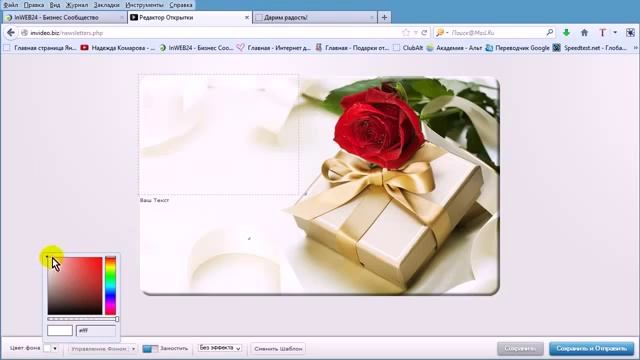640x360 pixels.
Task: Go to the browser home page icon
Action: click(x=584, y=33)
